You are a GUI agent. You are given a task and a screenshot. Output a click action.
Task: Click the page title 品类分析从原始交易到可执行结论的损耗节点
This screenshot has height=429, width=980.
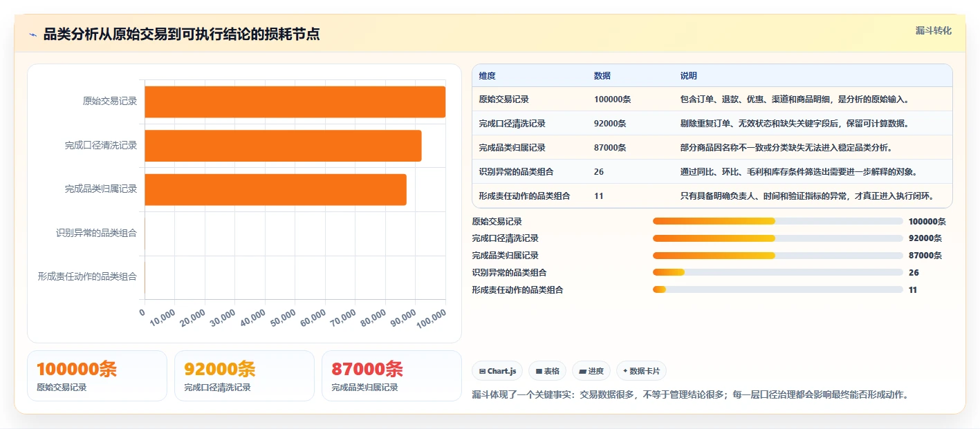[181, 35]
